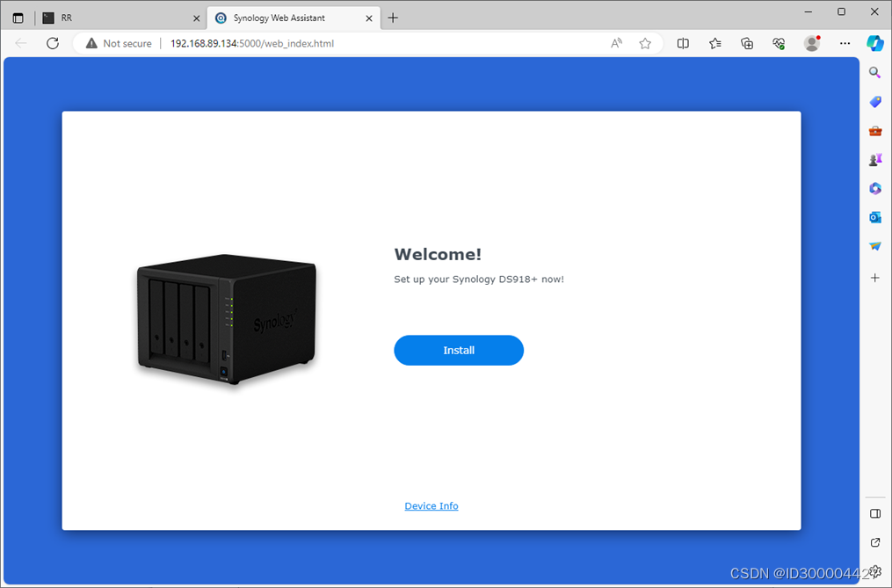Open sidebar Games chess icon
Image resolution: width=892 pixels, height=588 pixels.
pyautogui.click(x=875, y=160)
